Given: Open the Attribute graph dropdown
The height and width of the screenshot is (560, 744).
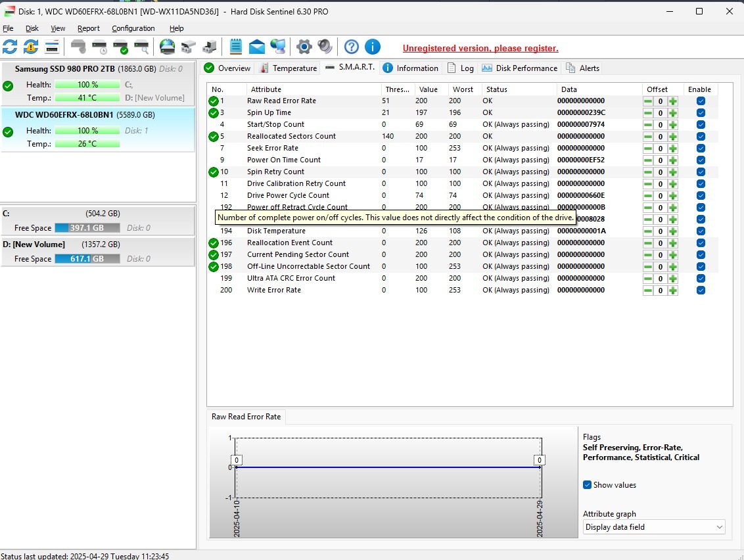Looking at the screenshot, I should [654, 527].
